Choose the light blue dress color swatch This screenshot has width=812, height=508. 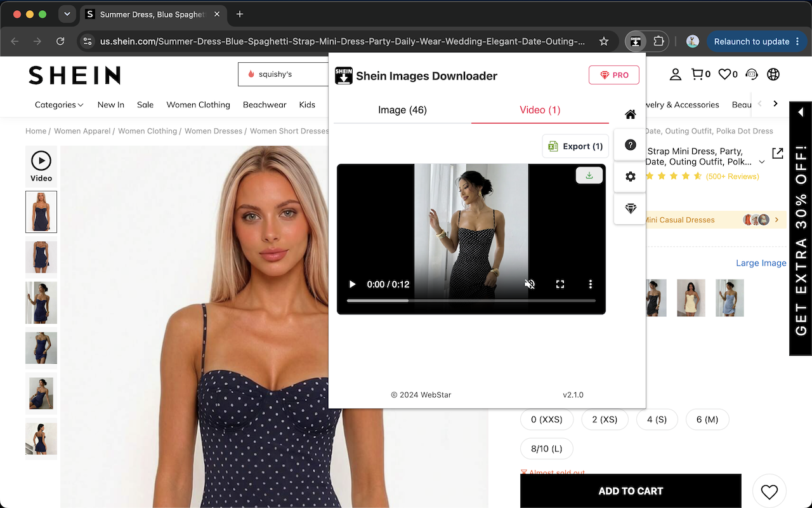click(730, 298)
